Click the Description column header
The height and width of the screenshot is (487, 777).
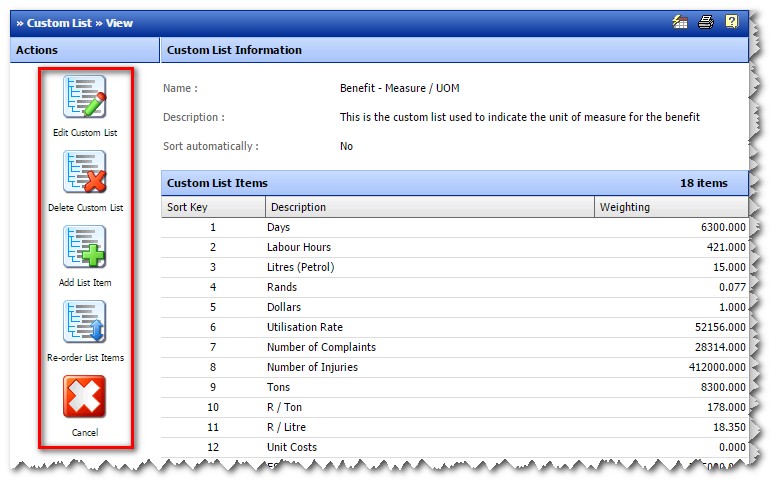coord(430,207)
